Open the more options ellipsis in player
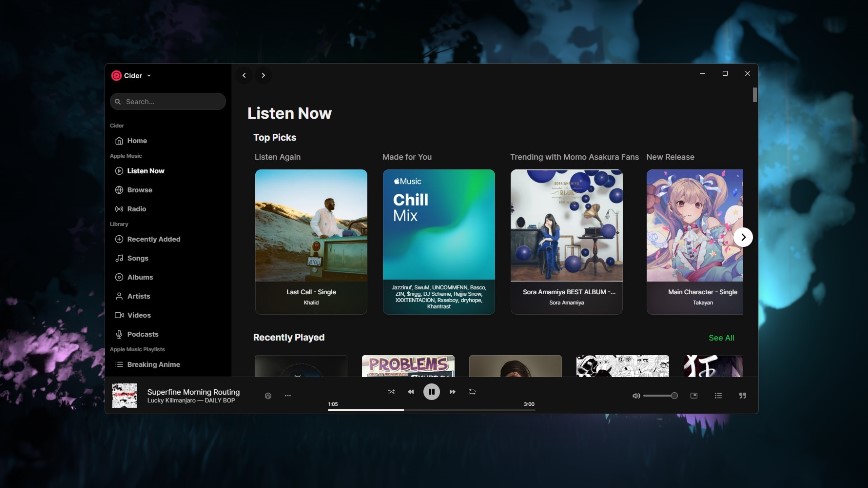 pyautogui.click(x=288, y=396)
